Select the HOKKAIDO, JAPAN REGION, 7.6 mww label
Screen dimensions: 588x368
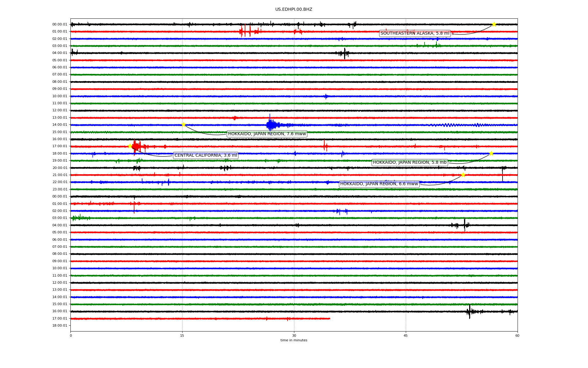point(267,134)
